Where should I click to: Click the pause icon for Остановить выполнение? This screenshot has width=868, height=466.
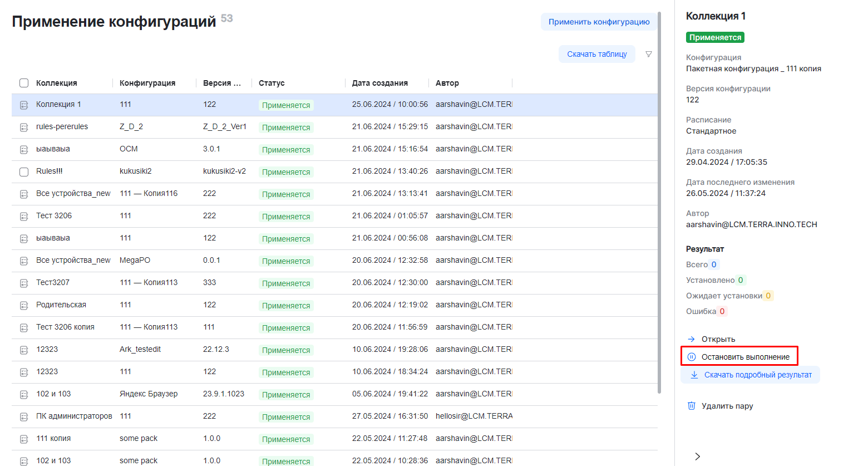pos(692,357)
